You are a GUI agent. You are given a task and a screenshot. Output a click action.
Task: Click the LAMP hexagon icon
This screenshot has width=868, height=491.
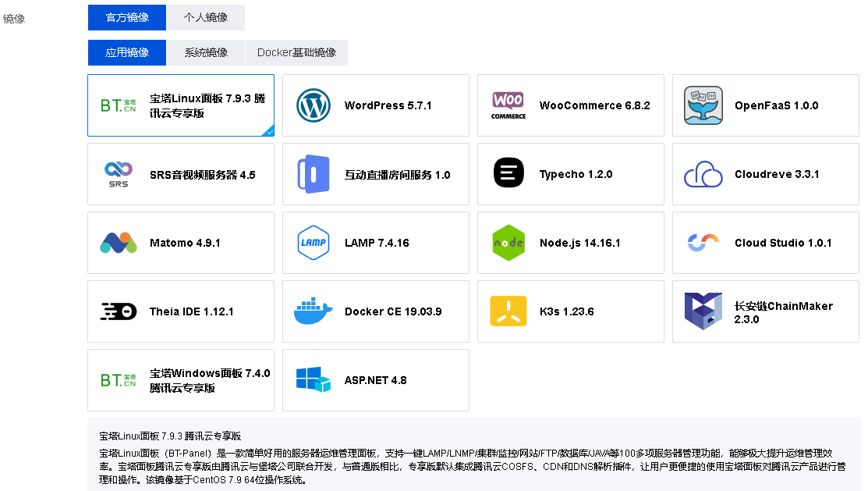pyautogui.click(x=314, y=243)
